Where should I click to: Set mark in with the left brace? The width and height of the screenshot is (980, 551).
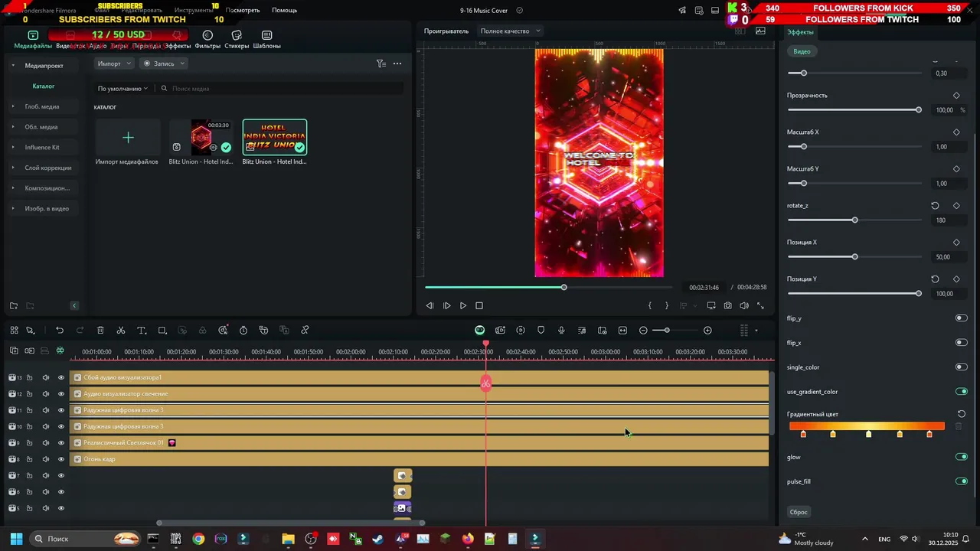pyautogui.click(x=650, y=305)
